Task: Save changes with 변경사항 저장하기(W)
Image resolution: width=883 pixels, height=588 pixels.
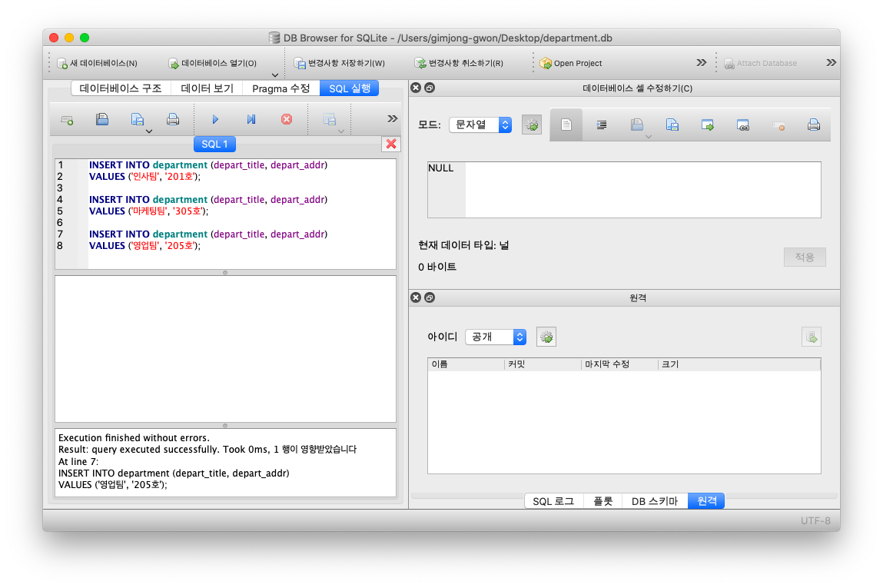Action: pyautogui.click(x=340, y=63)
